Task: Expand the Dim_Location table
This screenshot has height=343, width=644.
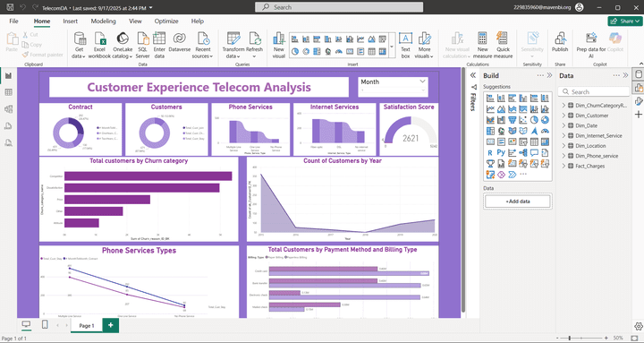Action: coord(563,146)
